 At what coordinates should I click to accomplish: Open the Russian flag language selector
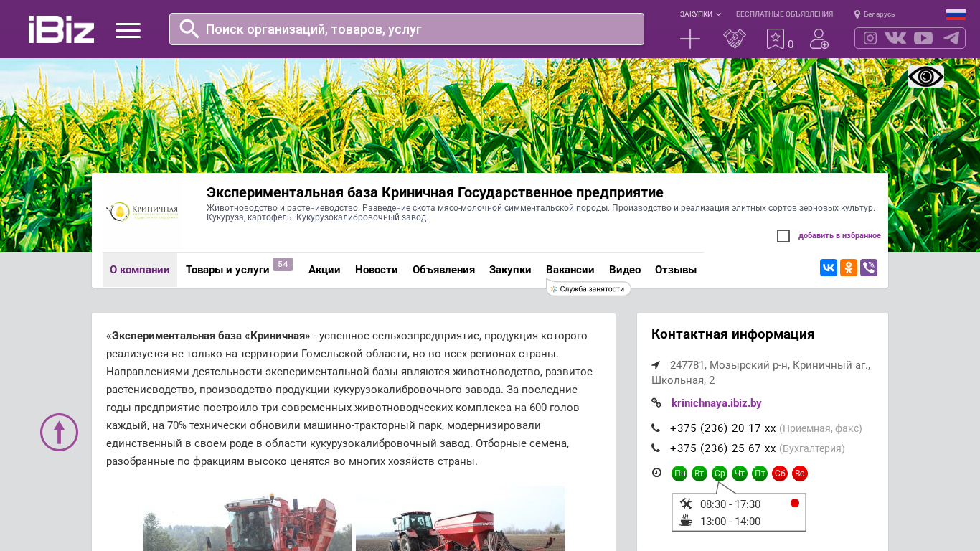(x=956, y=14)
